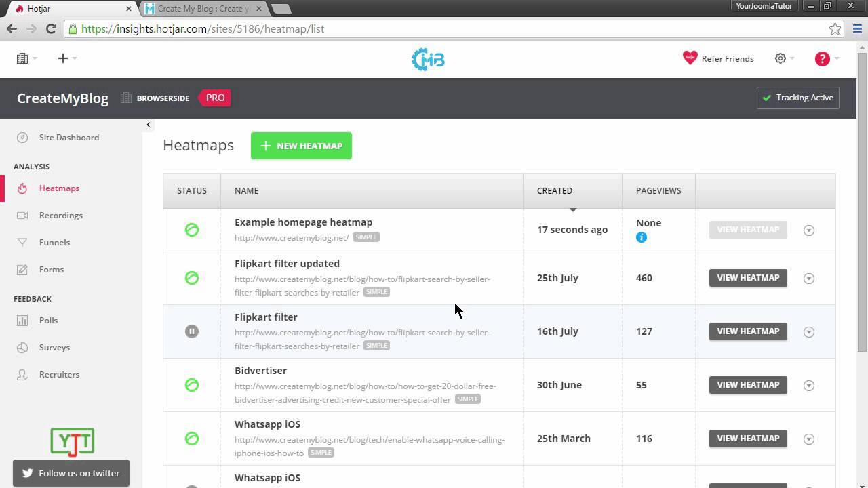Click the Bidvertiser heatmap name
Screen dimensions: 868x488
260,371
